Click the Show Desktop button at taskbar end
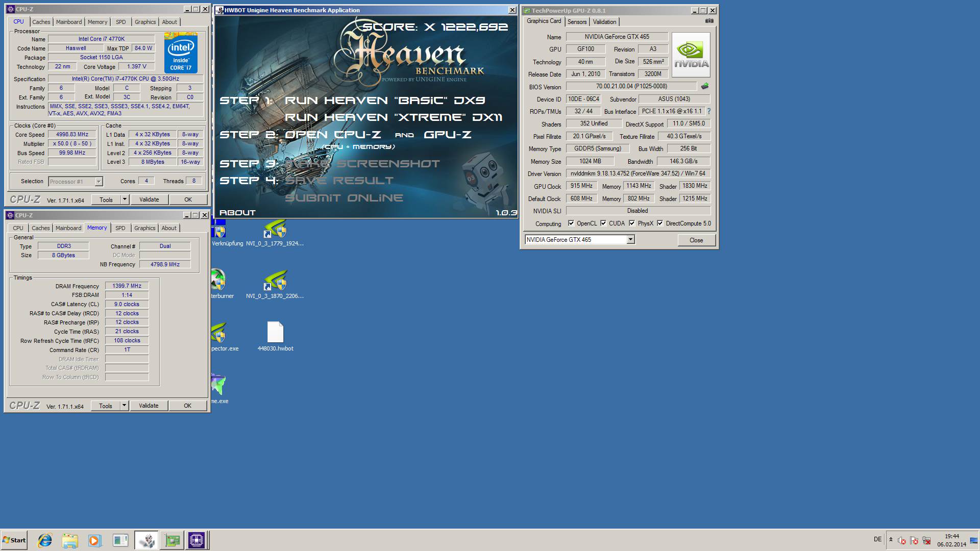Viewport: 980px width, 551px height. click(974, 540)
